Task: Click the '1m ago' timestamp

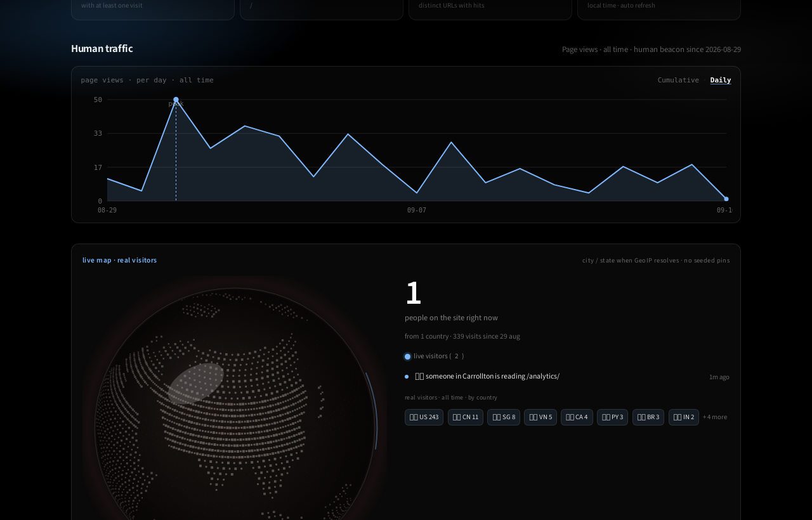Action: 719,377
